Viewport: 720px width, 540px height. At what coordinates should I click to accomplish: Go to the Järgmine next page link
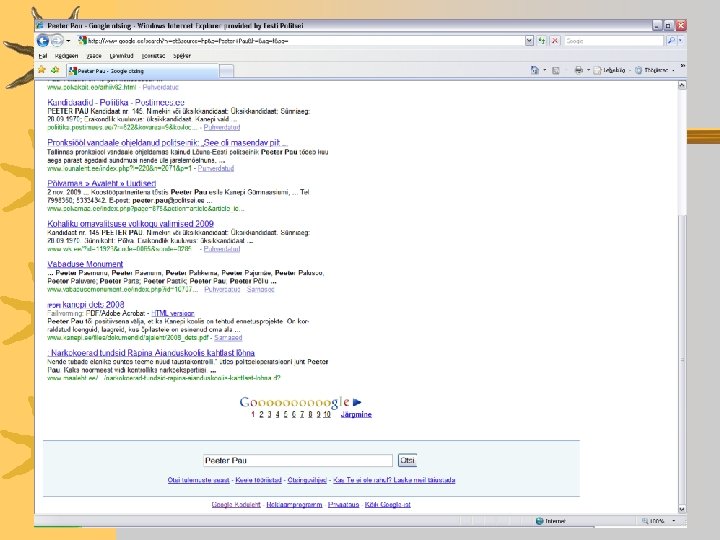356,415
